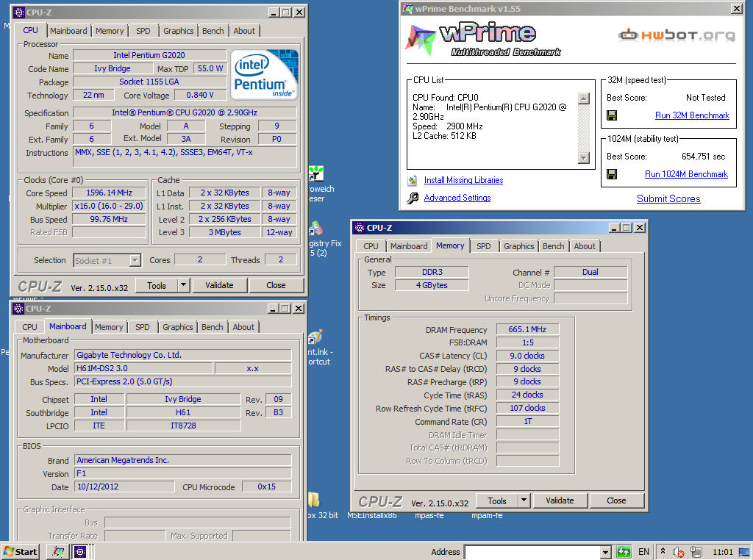Click the CPU Microcode value 0x15

[266, 487]
